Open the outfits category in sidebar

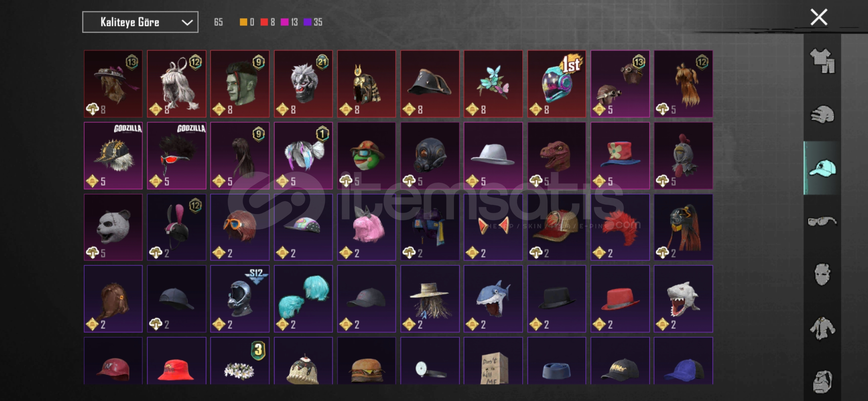coord(822,61)
